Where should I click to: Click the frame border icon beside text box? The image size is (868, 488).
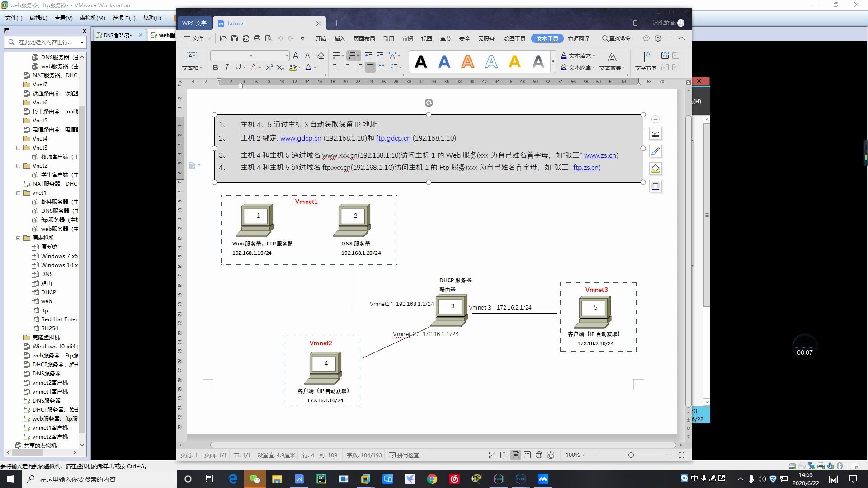pos(656,186)
